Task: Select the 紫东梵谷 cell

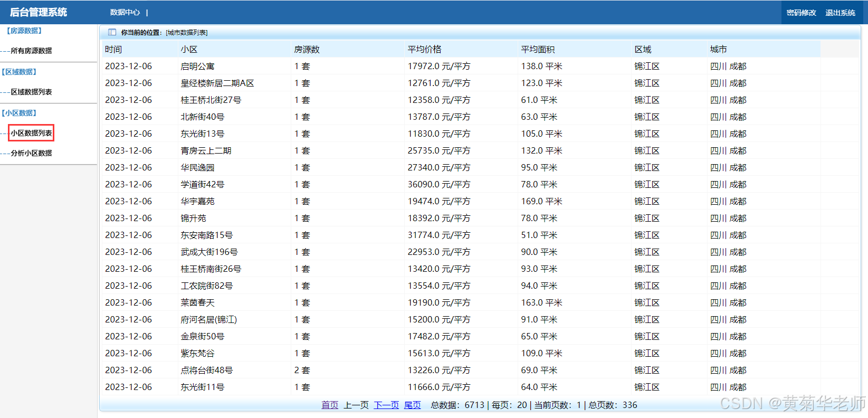Action: point(197,353)
